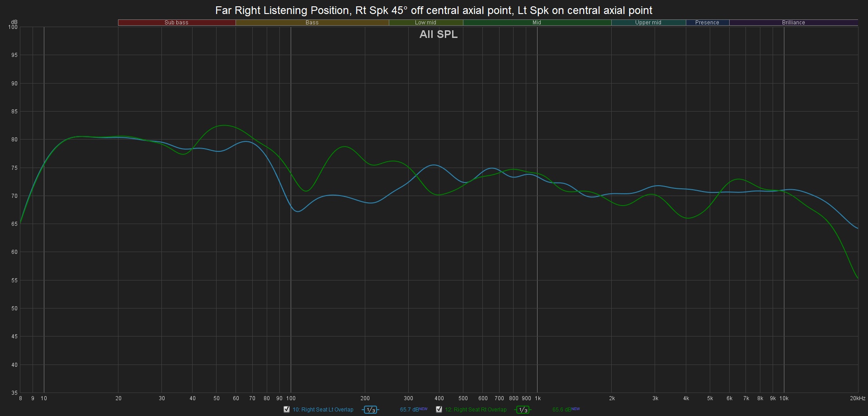Click the Presence frequency band bar
The height and width of the screenshot is (416, 868).
708,23
